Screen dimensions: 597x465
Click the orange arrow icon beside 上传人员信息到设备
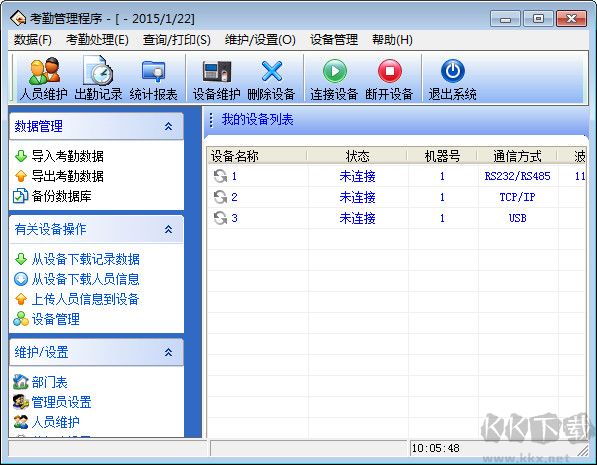click(21, 299)
